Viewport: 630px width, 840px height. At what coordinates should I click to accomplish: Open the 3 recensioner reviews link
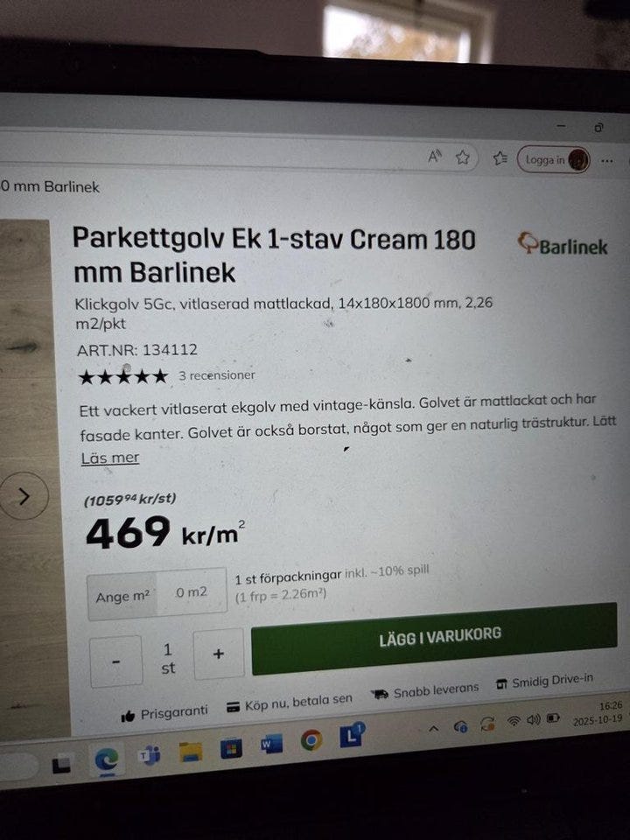pos(217,375)
